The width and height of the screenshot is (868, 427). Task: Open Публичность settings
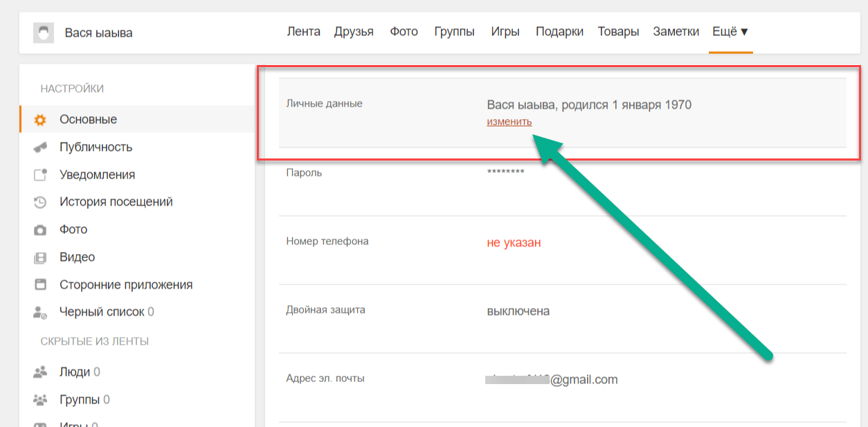pos(96,147)
